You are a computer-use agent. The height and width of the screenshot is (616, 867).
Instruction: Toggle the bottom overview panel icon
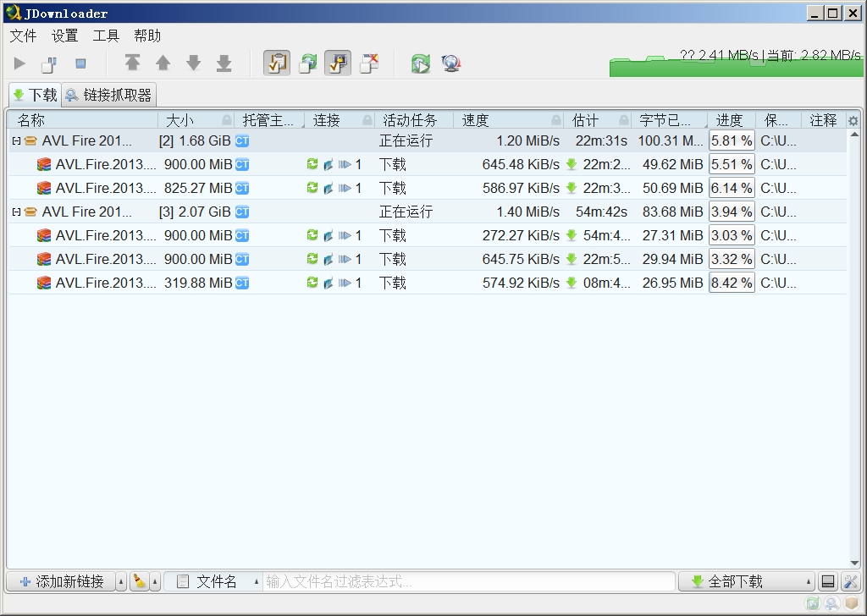coord(828,582)
